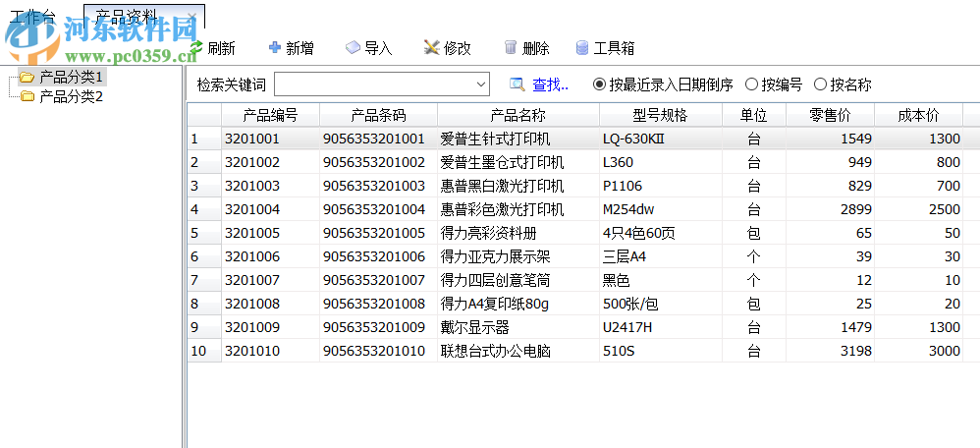Image resolution: width=980 pixels, height=448 pixels.
Task: Click model spec L360
Action: click(618, 163)
